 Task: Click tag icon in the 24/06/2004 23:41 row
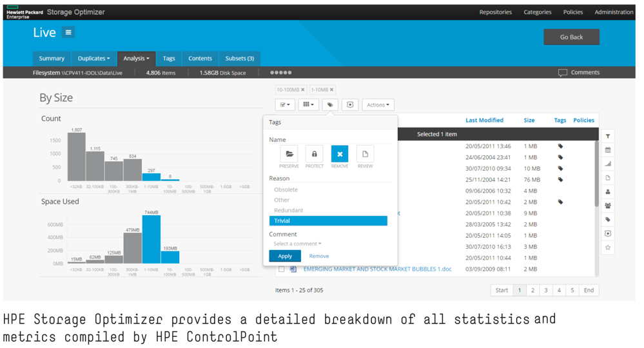(x=560, y=157)
